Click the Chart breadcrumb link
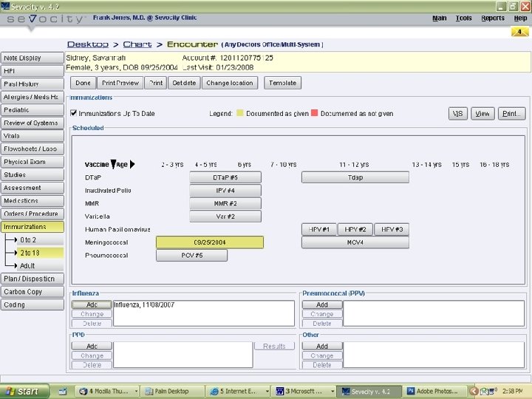The image size is (532, 399). tap(137, 44)
